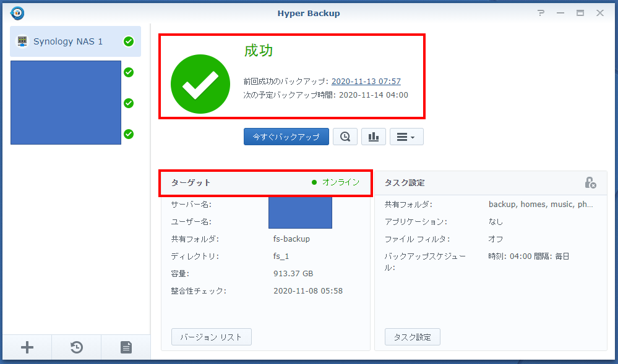Click the lock encryption icon in タスク設定 header
This screenshot has width=618, height=364.
(x=590, y=183)
